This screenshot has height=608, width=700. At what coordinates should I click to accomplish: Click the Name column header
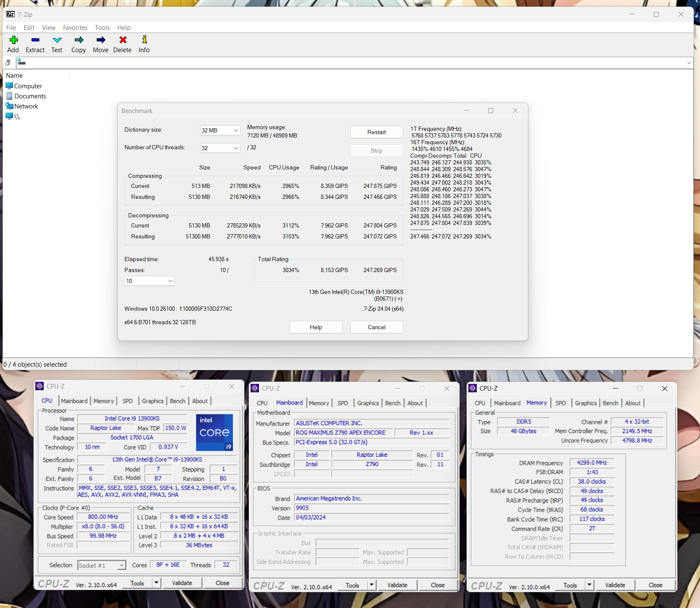pyautogui.click(x=37, y=76)
